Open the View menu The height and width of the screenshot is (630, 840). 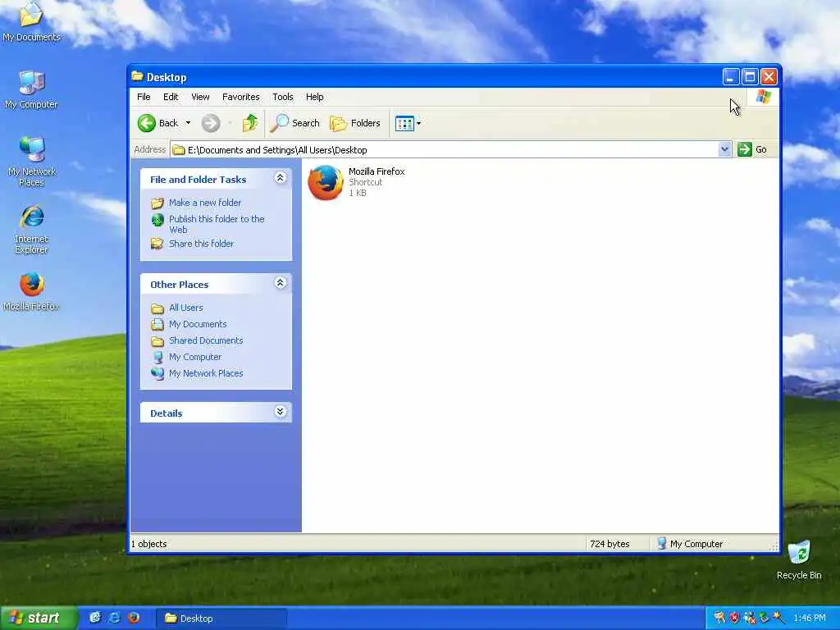click(x=200, y=97)
